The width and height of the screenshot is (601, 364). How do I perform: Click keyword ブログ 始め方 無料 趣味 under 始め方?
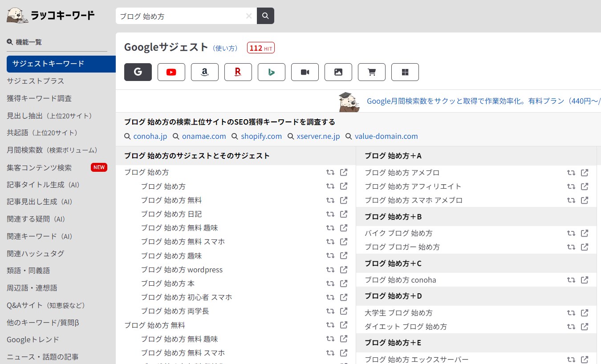coord(179,228)
